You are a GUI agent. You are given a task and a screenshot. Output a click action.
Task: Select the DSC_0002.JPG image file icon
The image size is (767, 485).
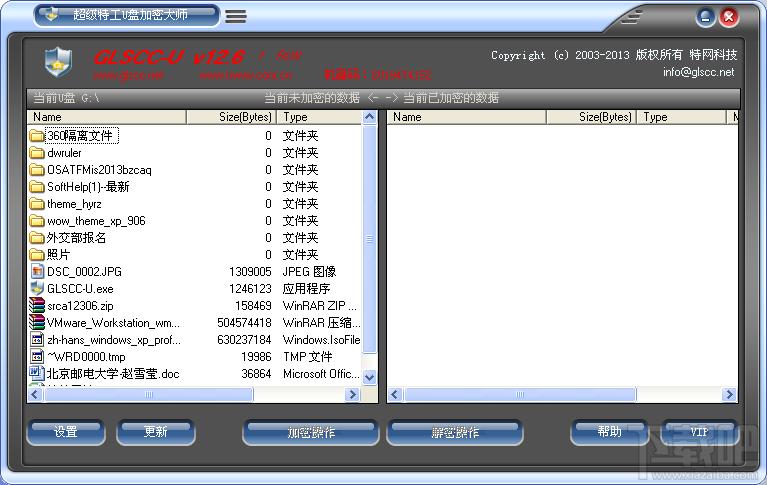37,272
